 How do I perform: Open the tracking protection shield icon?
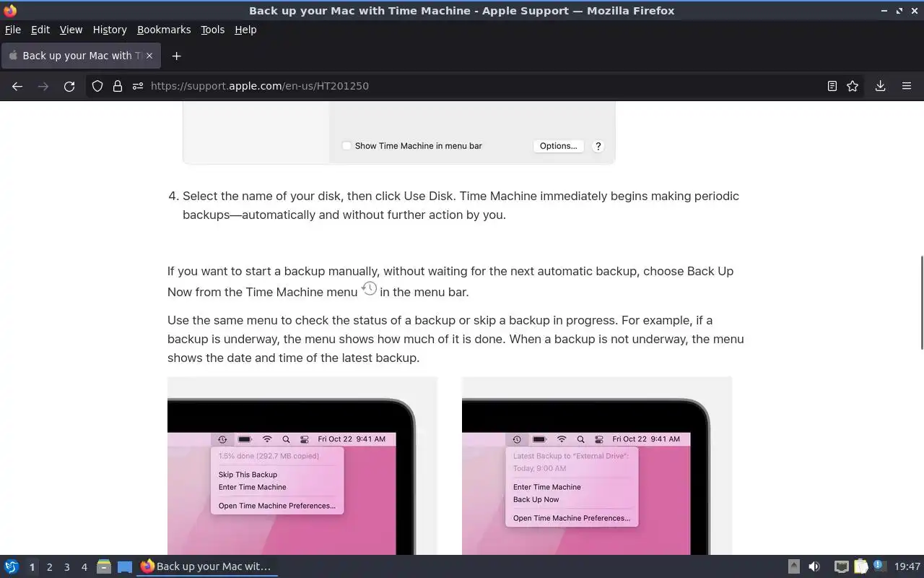coord(97,86)
